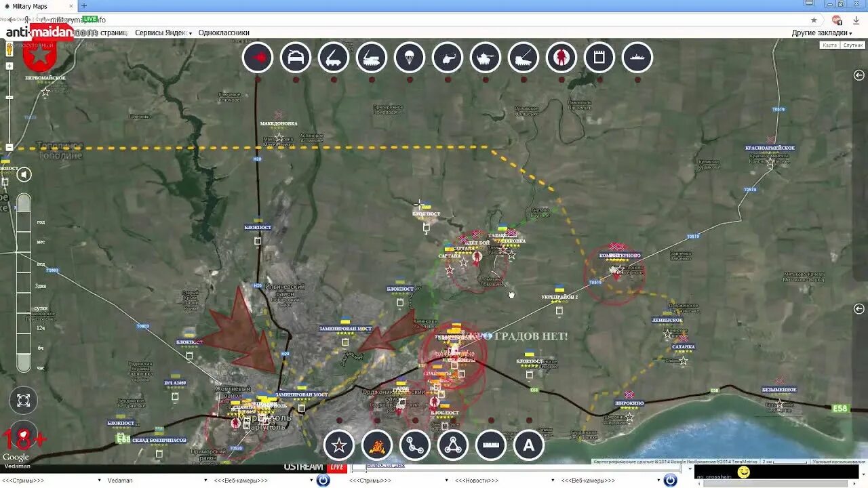Switch map to Спутник view
The image size is (868, 488).
(853, 45)
